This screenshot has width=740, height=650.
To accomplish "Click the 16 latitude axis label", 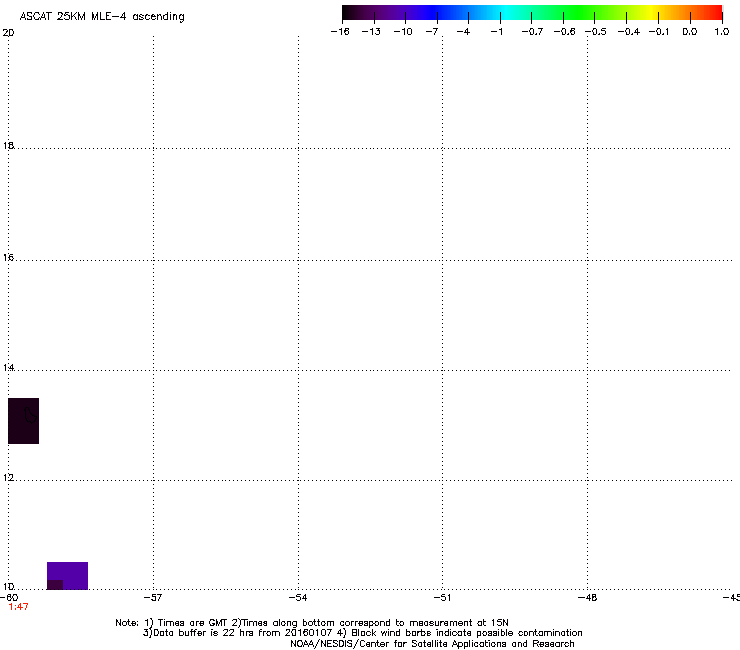I will (x=8, y=258).
